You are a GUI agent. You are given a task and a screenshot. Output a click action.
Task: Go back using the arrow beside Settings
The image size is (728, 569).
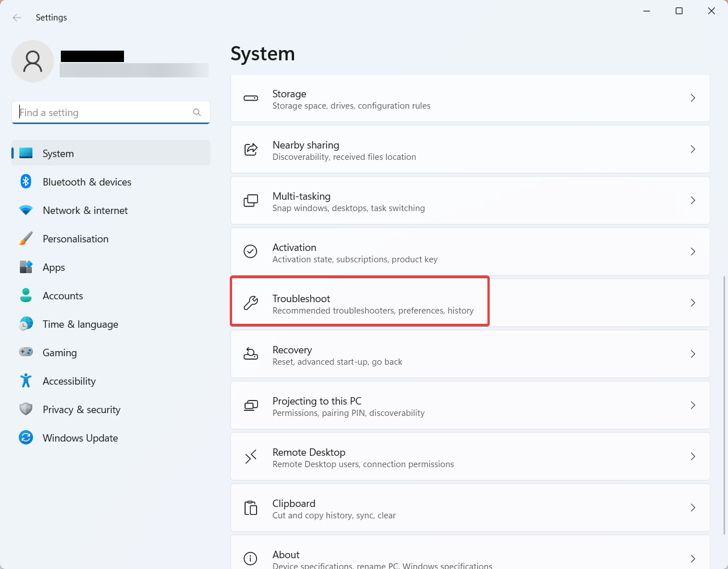pos(17,18)
